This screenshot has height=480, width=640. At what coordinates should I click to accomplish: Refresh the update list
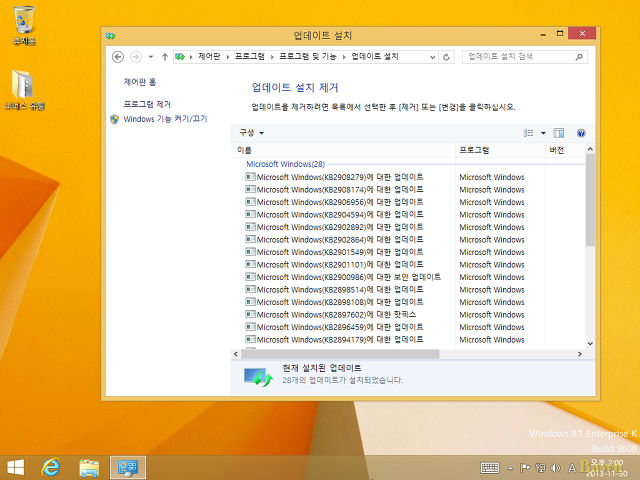(x=446, y=57)
